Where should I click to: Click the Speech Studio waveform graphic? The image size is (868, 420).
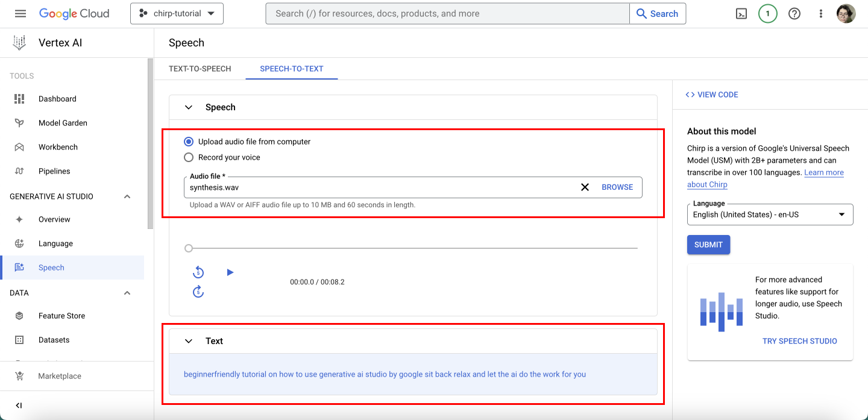coord(722,312)
